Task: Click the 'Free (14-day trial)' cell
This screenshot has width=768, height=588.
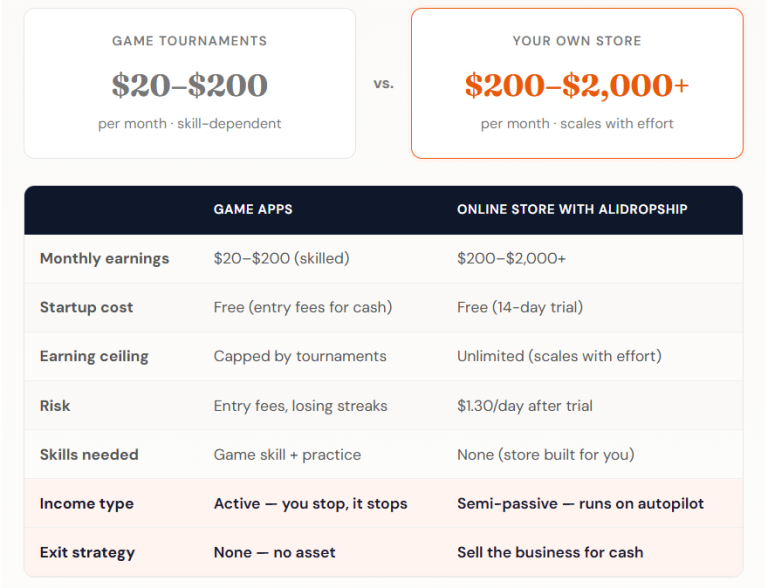Action: 520,307
